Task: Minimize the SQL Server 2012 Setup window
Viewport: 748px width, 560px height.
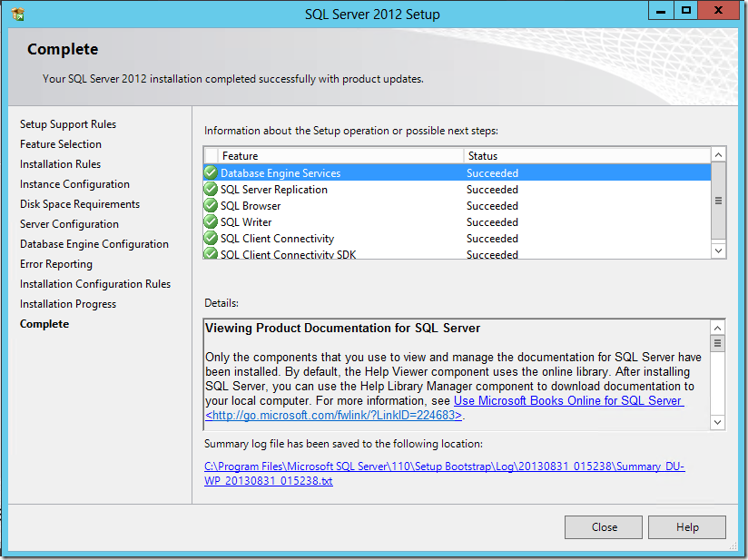Action: tap(661, 11)
